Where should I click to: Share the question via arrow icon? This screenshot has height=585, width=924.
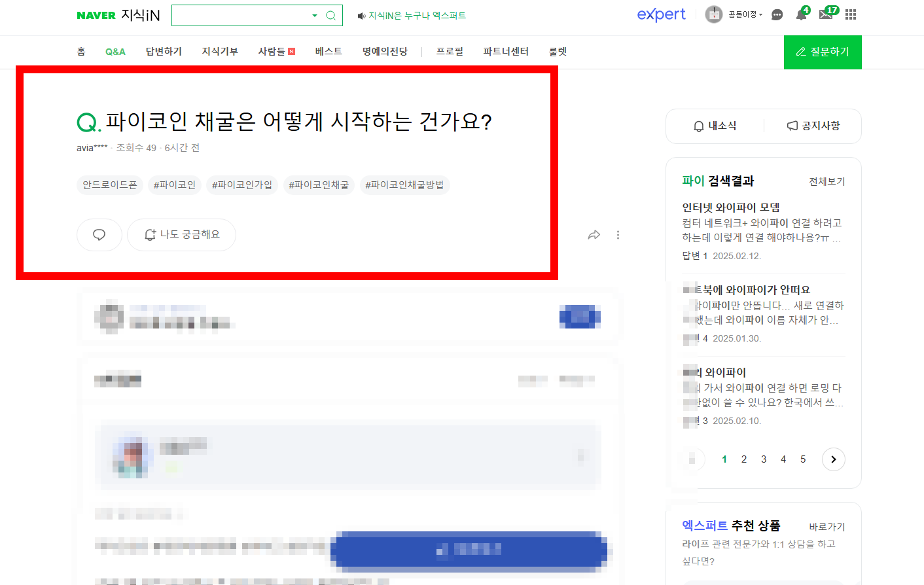[x=594, y=235]
